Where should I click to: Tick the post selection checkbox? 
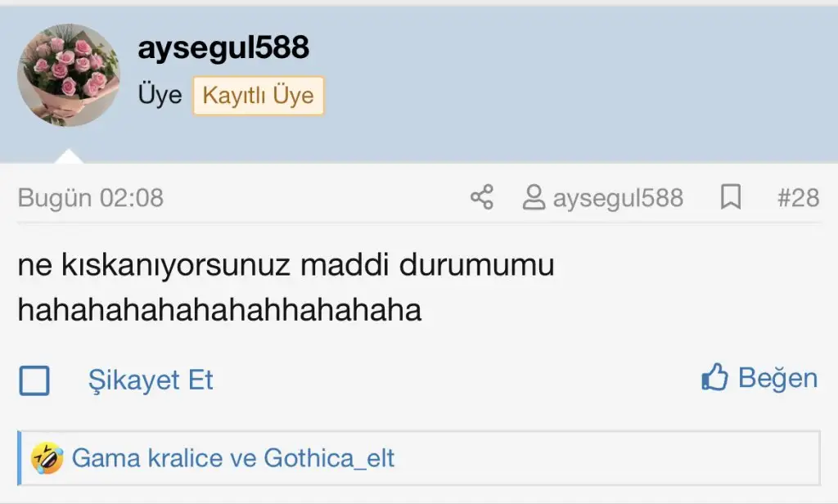pos(34,380)
